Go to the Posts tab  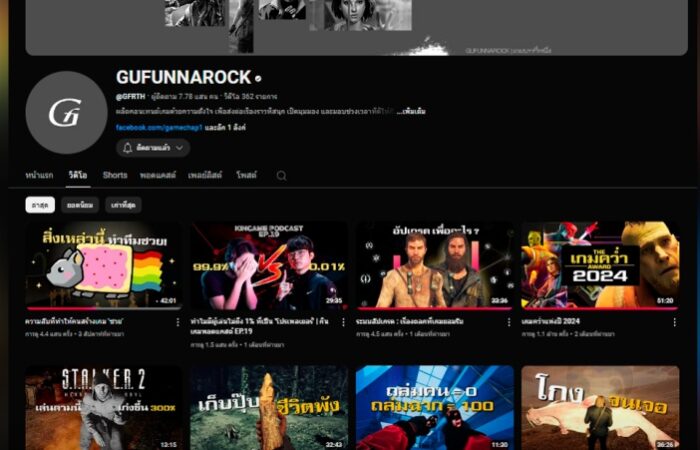(x=246, y=175)
